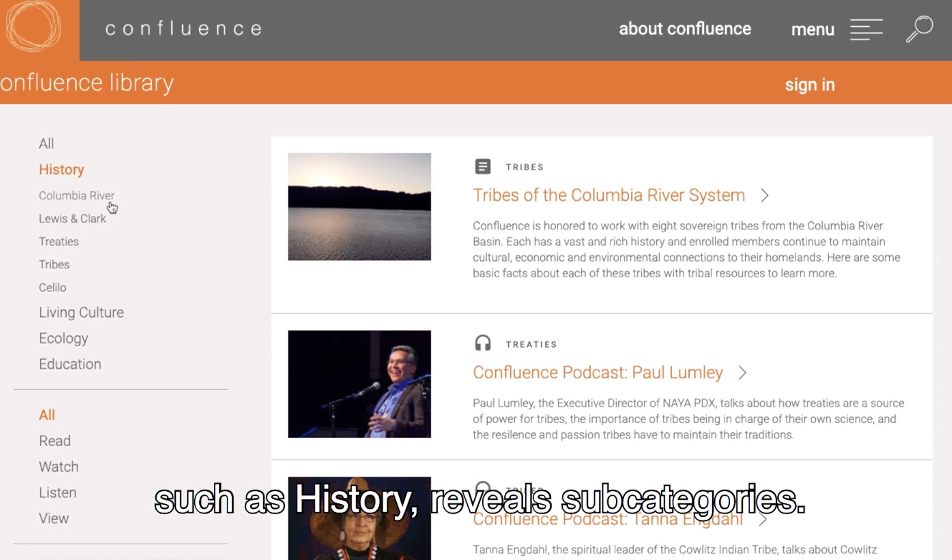This screenshot has width=952, height=560.
Task: Expand the Ecology category
Action: click(63, 338)
